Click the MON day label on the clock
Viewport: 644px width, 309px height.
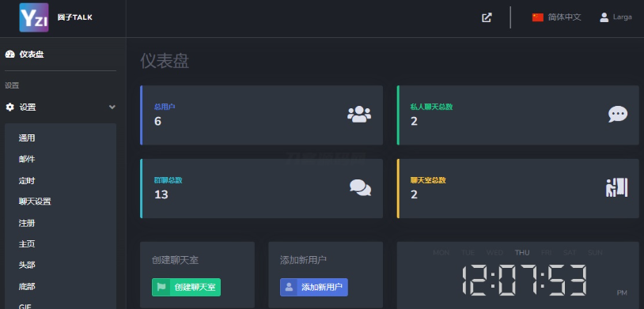point(441,252)
